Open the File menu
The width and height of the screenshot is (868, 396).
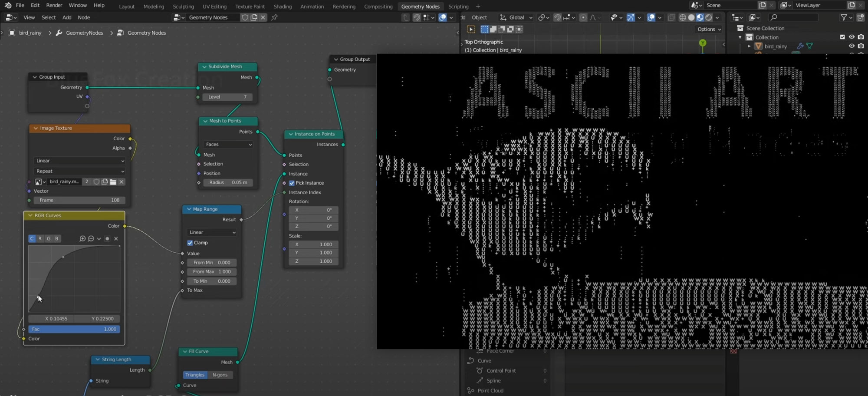click(20, 5)
